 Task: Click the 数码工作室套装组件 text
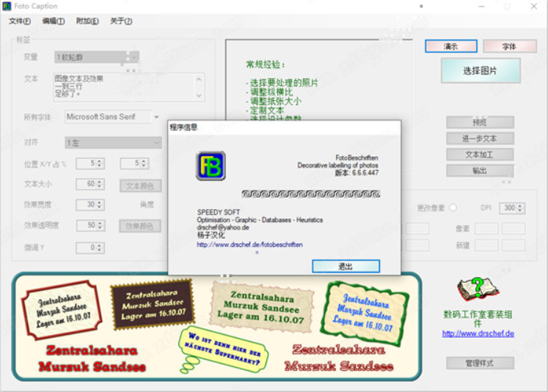tap(478, 318)
